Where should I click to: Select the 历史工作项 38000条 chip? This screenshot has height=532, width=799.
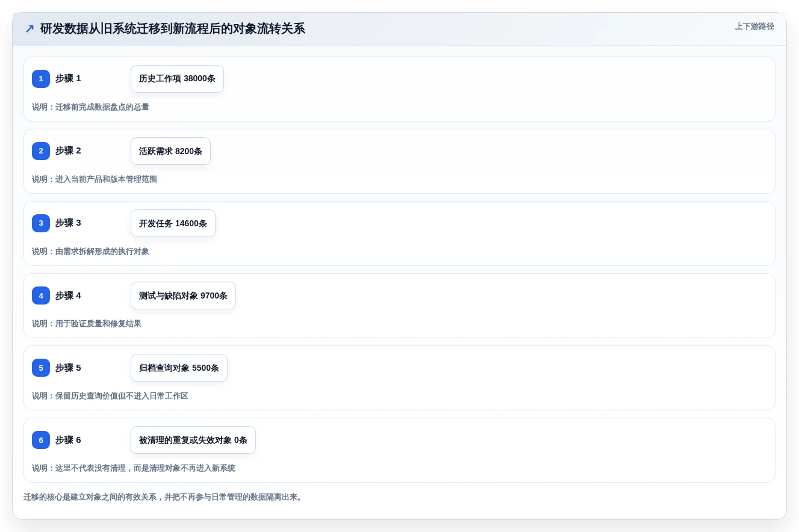click(x=177, y=79)
